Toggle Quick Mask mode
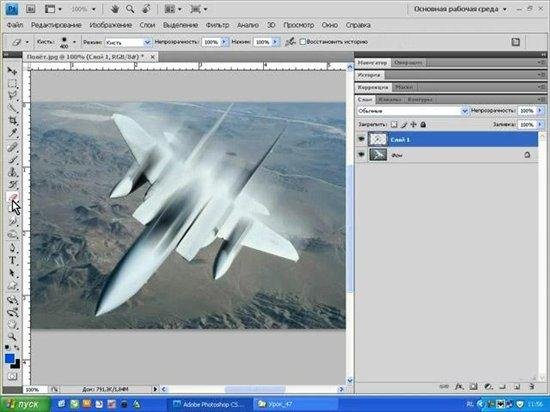 pyautogui.click(x=12, y=377)
